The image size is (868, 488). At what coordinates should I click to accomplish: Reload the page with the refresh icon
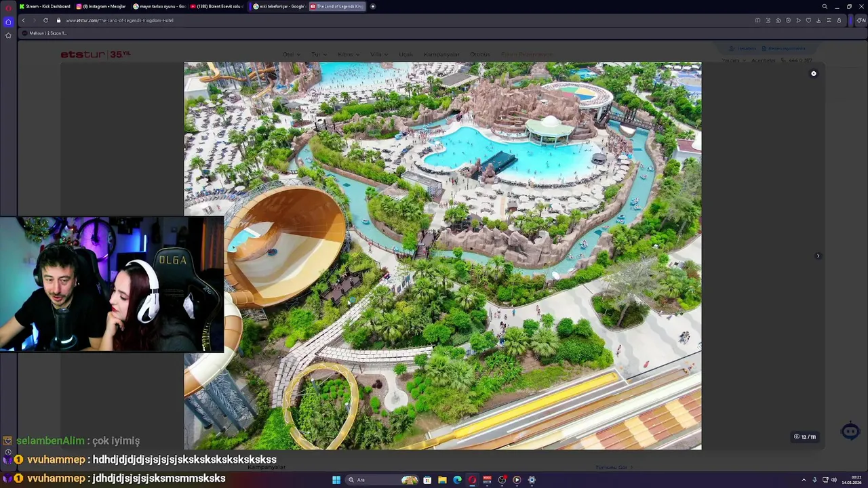tap(45, 20)
